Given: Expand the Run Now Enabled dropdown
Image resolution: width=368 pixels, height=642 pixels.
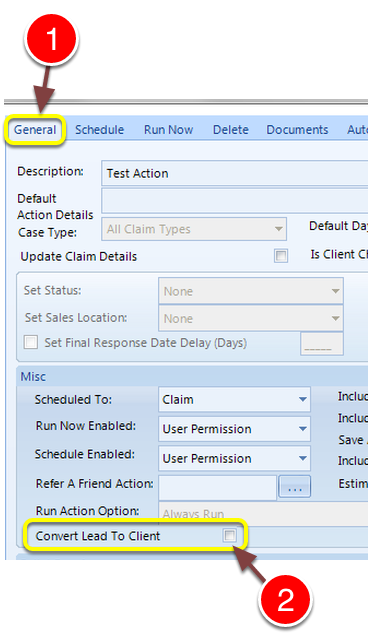Looking at the screenshot, I should coord(234,429).
